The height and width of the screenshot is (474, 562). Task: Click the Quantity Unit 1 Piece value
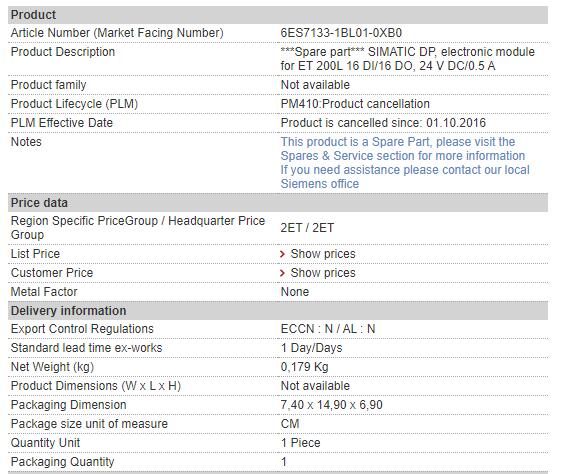pyautogui.click(x=300, y=443)
